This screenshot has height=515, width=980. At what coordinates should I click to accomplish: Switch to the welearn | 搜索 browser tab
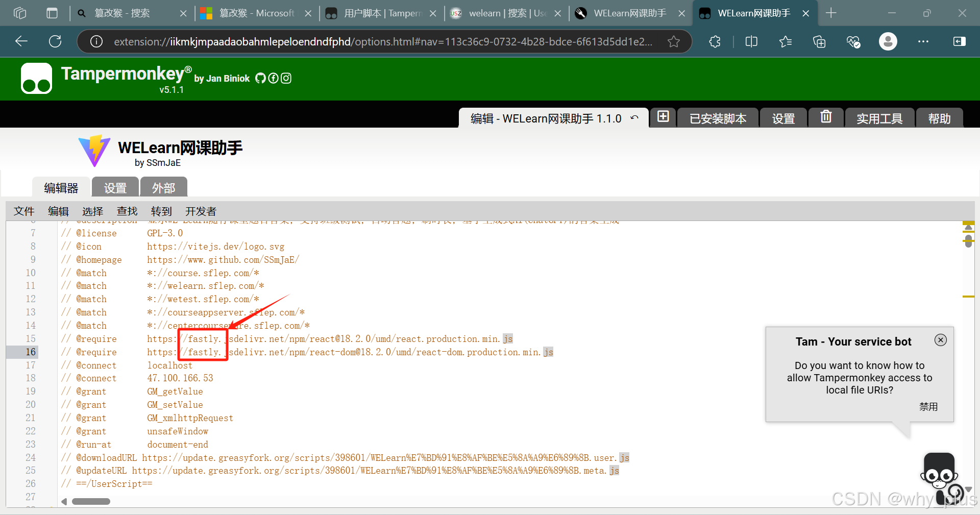coord(507,13)
